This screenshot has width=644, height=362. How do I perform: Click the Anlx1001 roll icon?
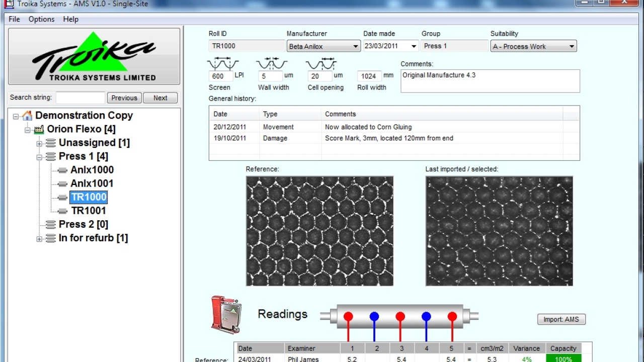point(62,184)
